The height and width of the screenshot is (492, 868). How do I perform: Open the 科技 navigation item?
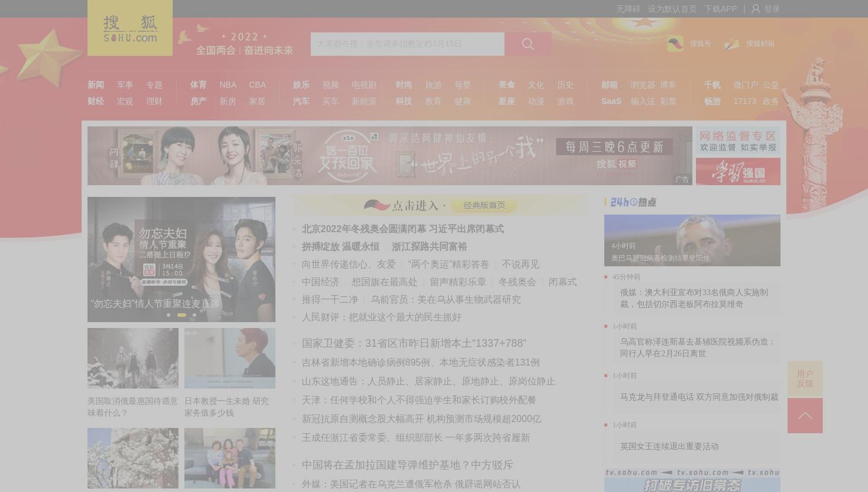point(404,101)
